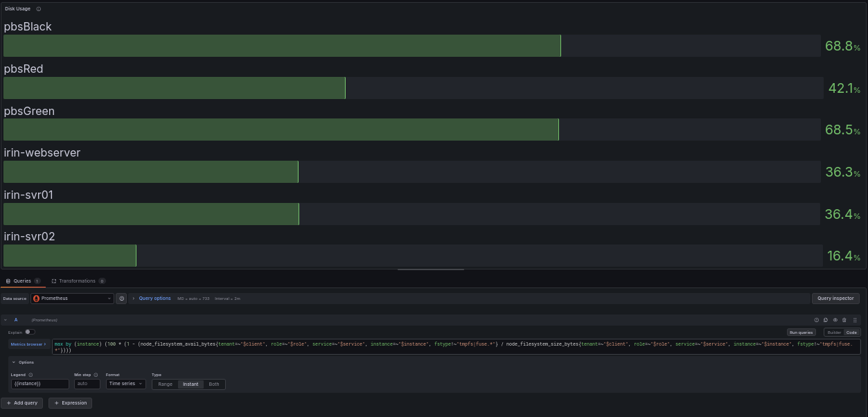Click the Min step input field
868x417 pixels.
coord(87,384)
